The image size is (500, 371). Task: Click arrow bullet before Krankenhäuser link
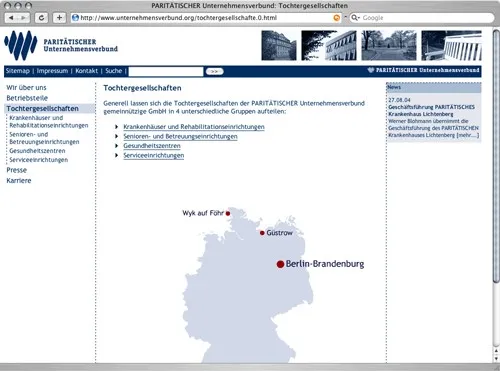[x=117, y=127]
